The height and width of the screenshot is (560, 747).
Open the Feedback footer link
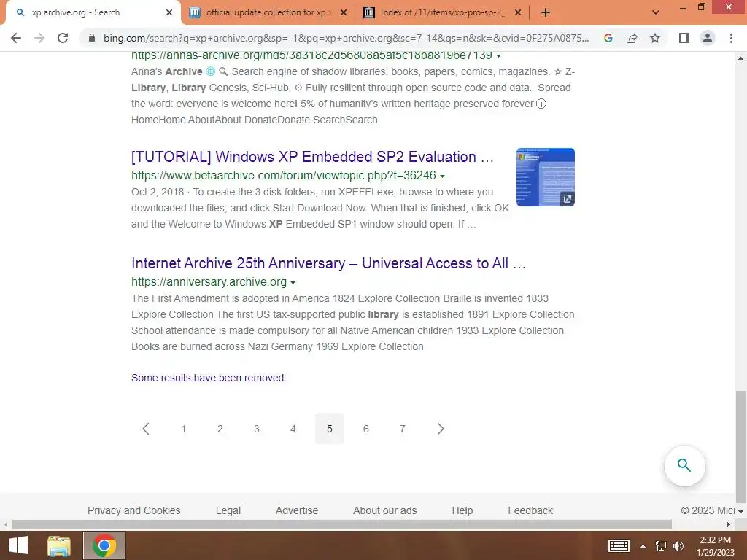(530, 510)
